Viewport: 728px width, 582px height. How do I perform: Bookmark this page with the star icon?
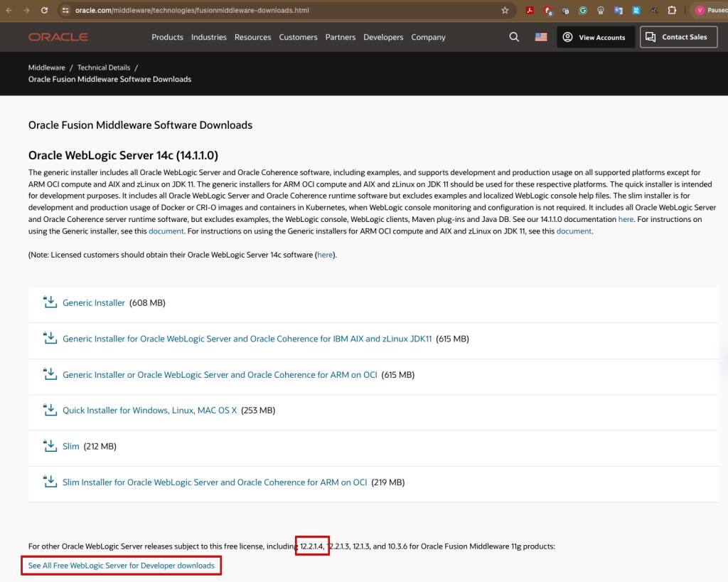click(x=505, y=11)
